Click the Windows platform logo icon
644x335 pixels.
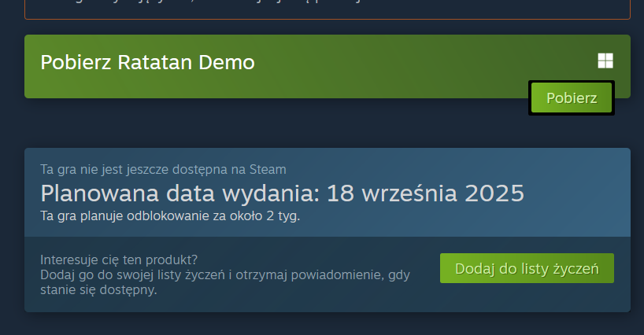click(605, 61)
